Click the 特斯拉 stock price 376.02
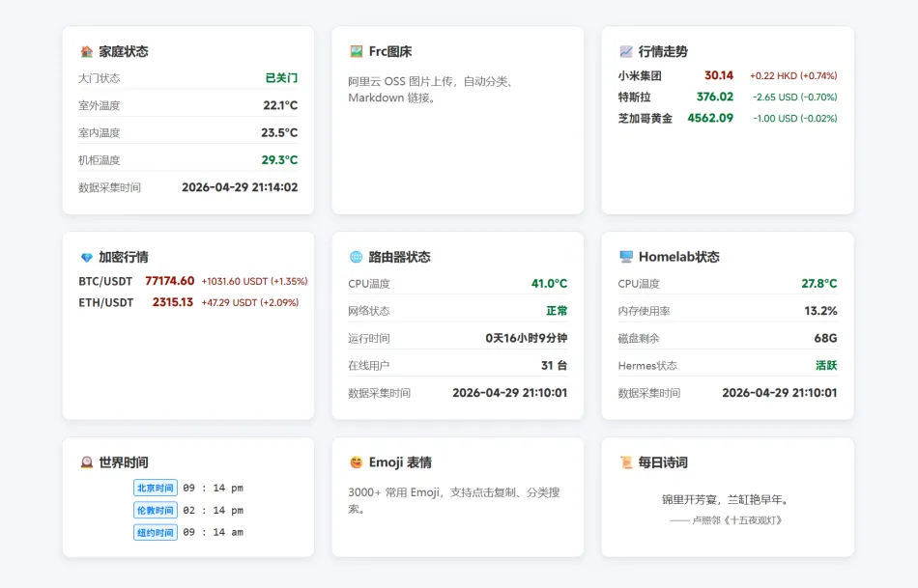Viewport: 918px width, 588px height. [x=714, y=97]
